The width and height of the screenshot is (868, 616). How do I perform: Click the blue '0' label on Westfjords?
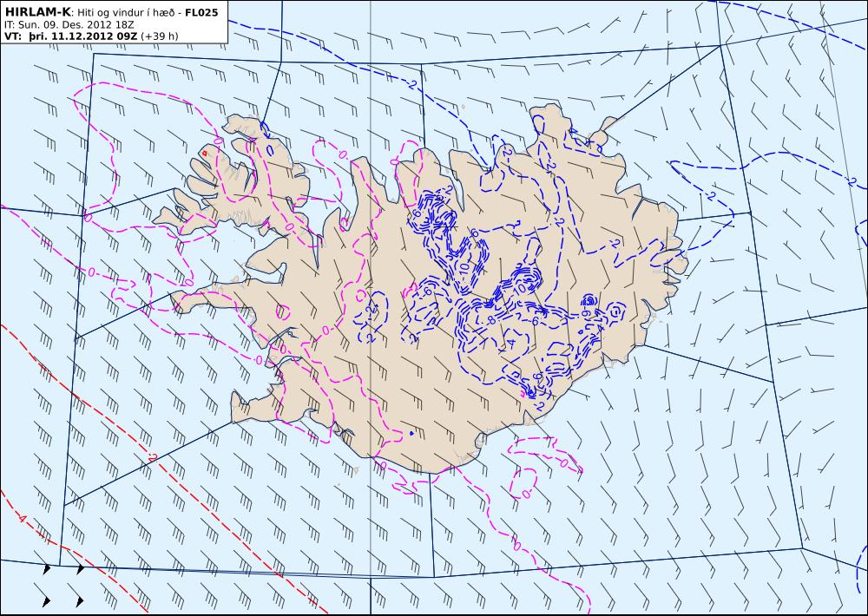(270, 149)
